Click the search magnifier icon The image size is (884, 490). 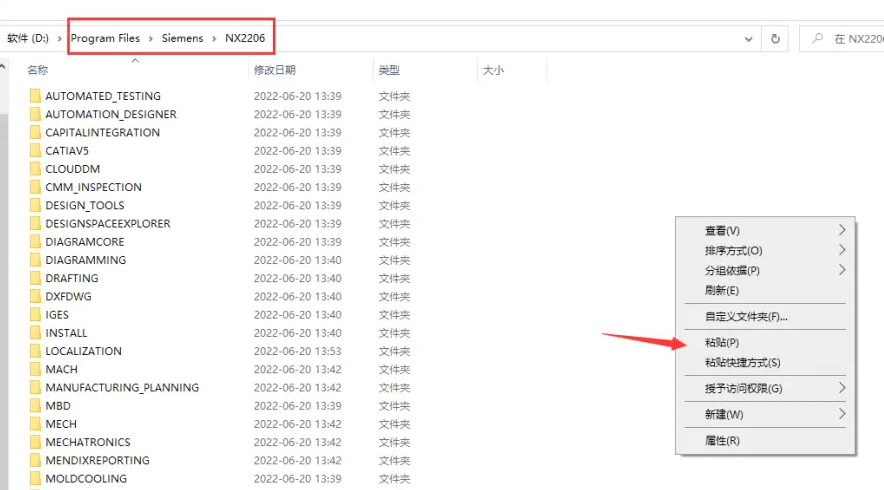[x=817, y=38]
